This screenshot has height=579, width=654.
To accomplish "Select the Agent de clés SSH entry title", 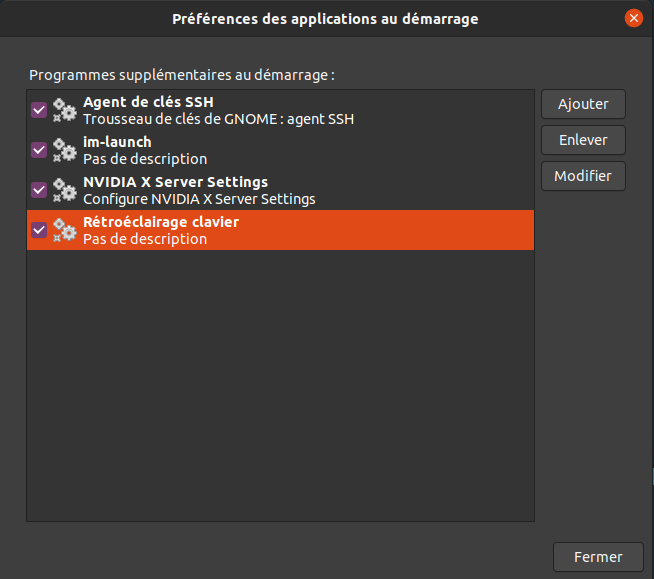I will pos(148,102).
